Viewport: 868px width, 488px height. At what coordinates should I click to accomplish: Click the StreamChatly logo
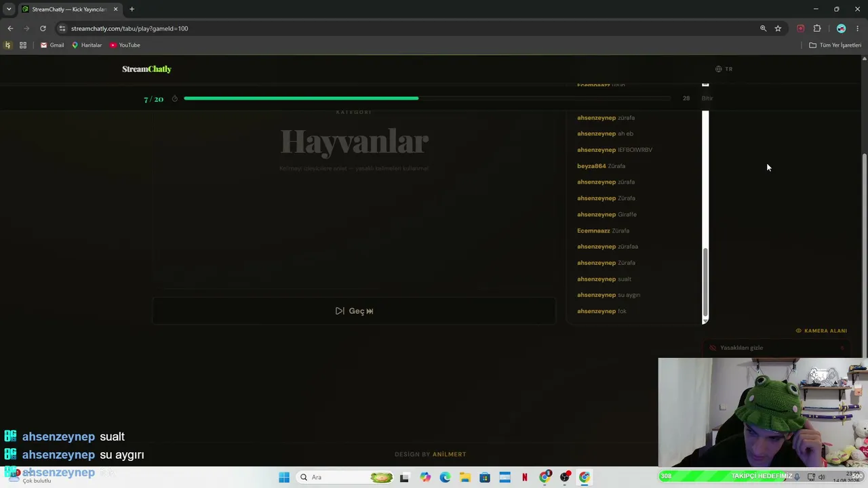[146, 69]
